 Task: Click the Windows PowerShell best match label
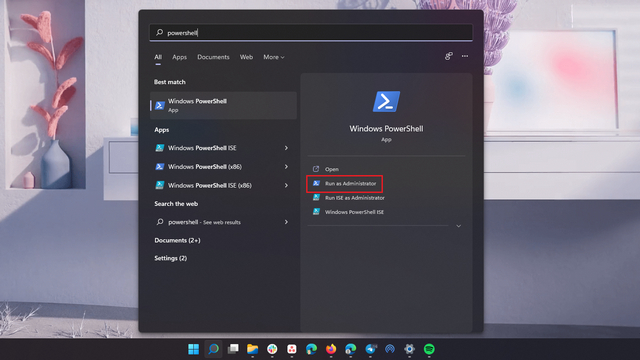197,101
